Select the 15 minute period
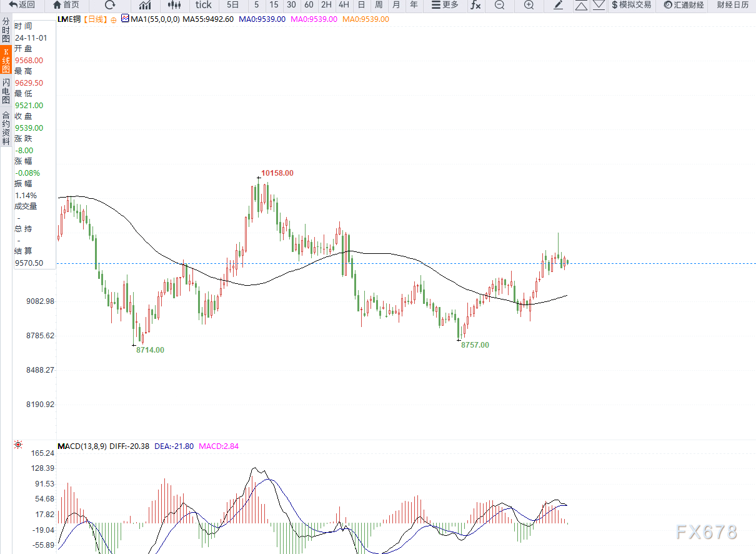The image size is (756, 554). 274,5
